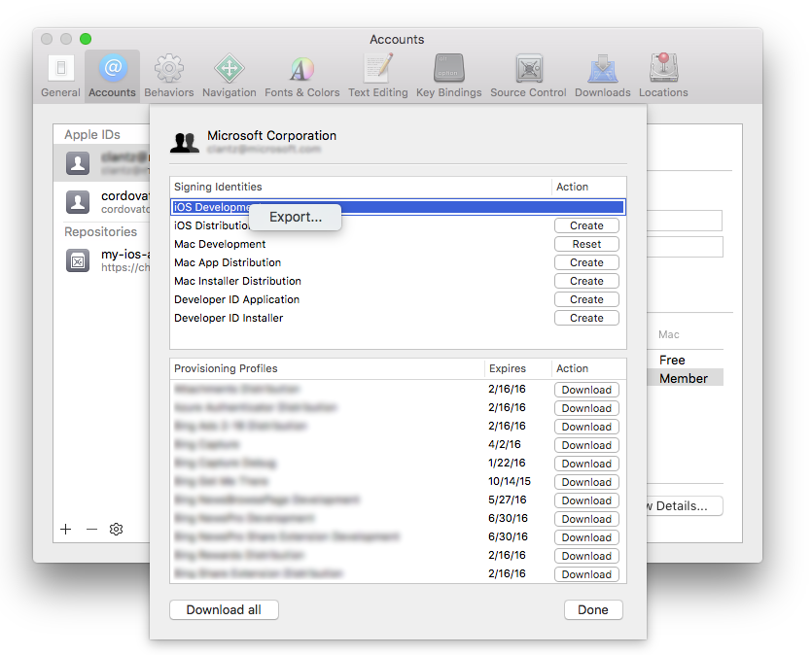The image size is (812, 655).
Task: Download the profile expiring 10/14/15
Action: click(586, 482)
